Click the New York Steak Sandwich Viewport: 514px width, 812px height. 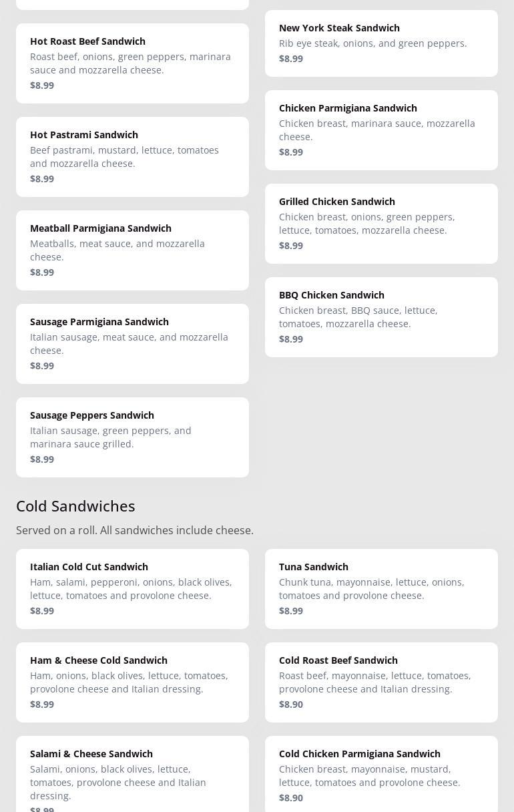point(381,43)
